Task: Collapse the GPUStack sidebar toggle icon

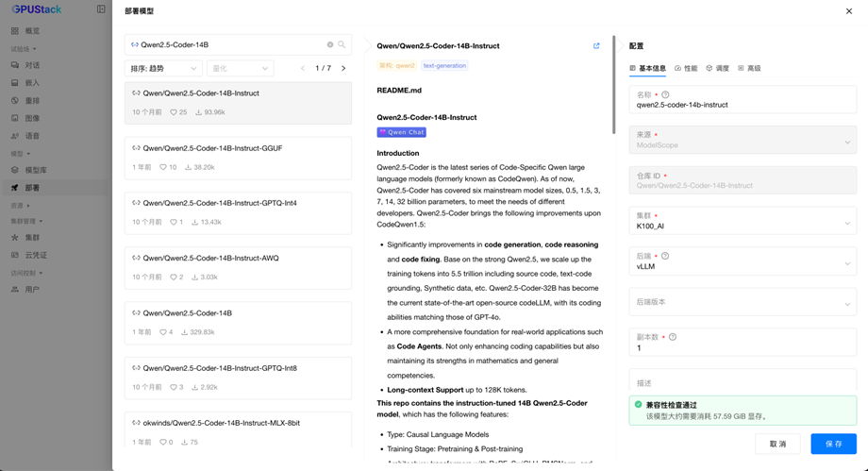Action: 101,8
